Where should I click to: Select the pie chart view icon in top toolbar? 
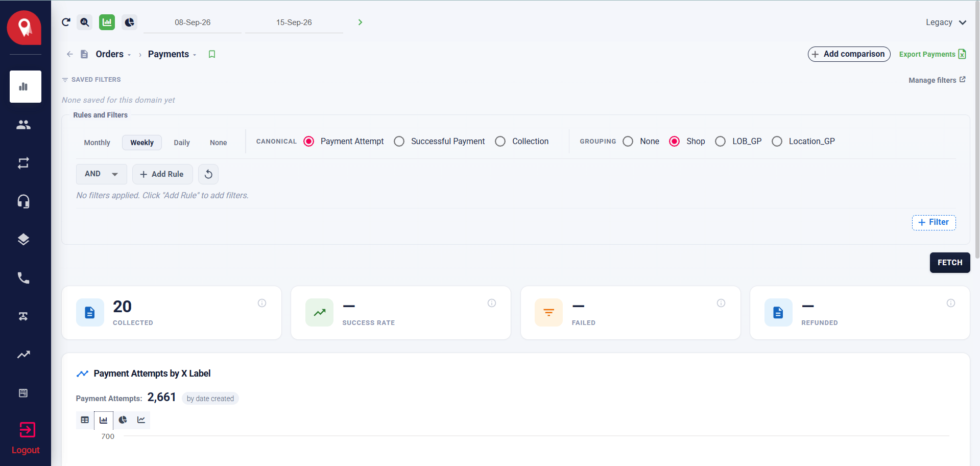130,22
